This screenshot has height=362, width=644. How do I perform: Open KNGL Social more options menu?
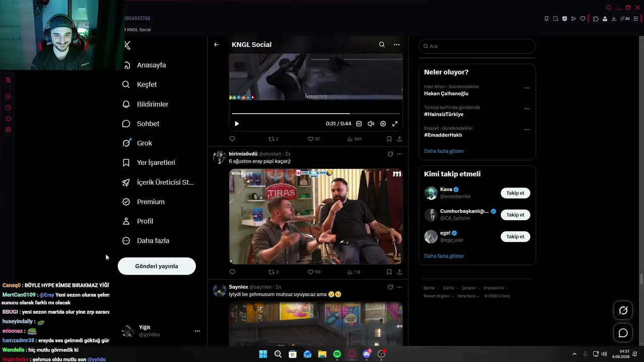[x=396, y=45]
